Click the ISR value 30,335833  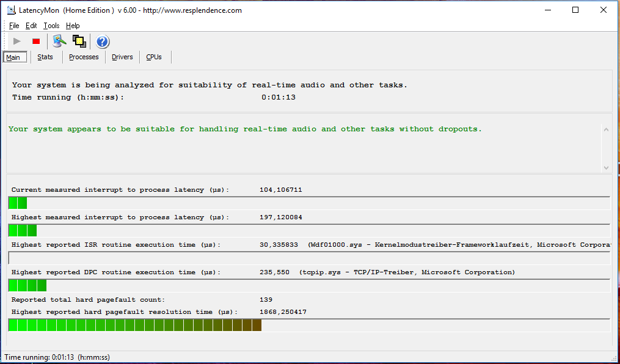coord(279,245)
